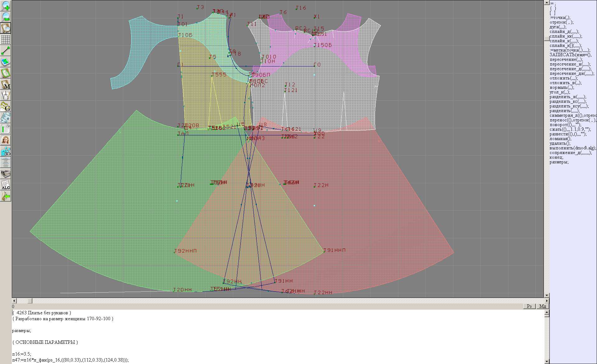This screenshot has width=597, height=364.
Task: Select the line segment tool icon
Action: coord(6,51)
